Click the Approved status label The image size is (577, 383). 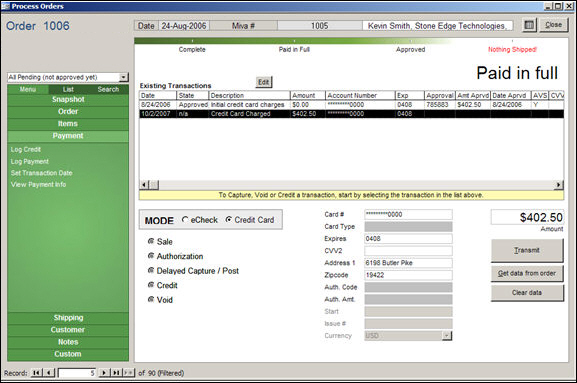coord(411,49)
